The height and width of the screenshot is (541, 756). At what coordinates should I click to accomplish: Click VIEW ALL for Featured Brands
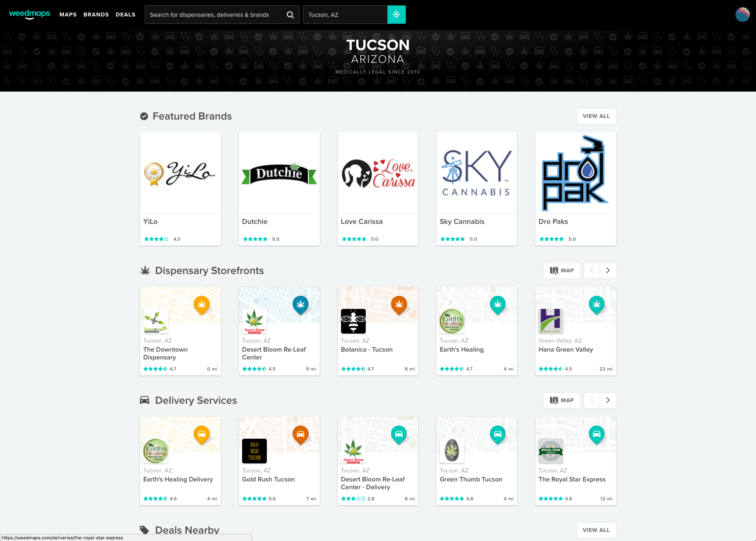pyautogui.click(x=596, y=116)
